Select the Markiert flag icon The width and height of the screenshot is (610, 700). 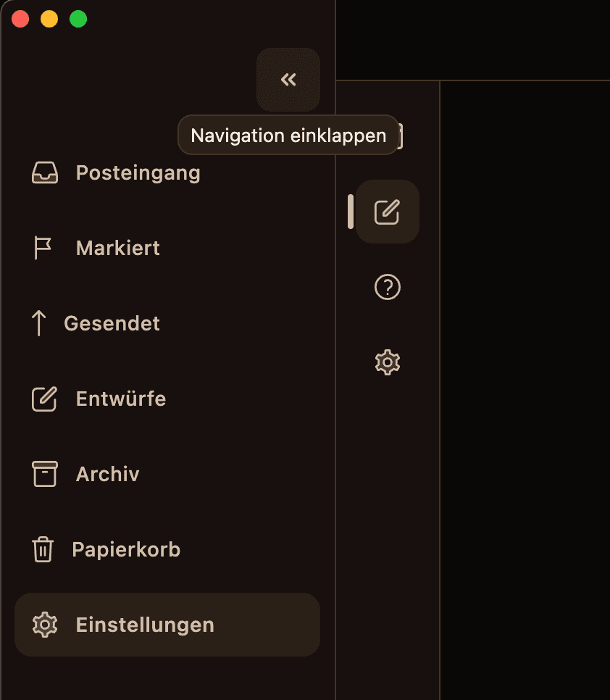coord(42,248)
